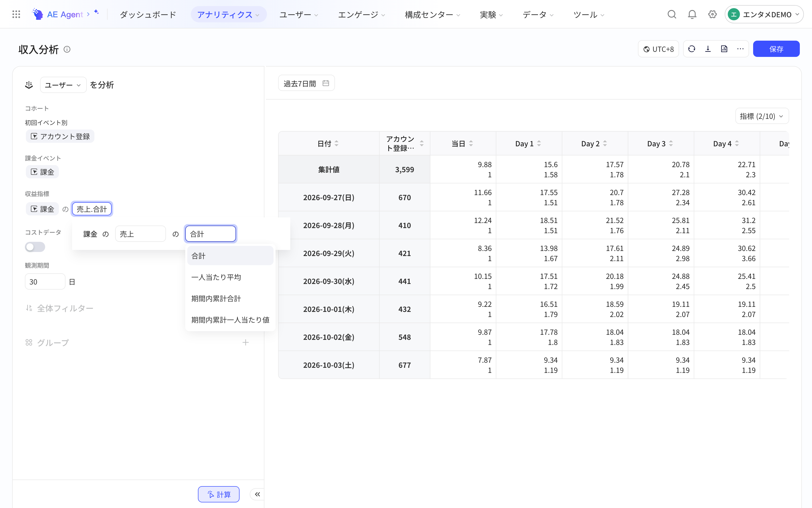This screenshot has height=508, width=812.
Task: Open the UTC+8 timezone selector
Action: pos(658,49)
